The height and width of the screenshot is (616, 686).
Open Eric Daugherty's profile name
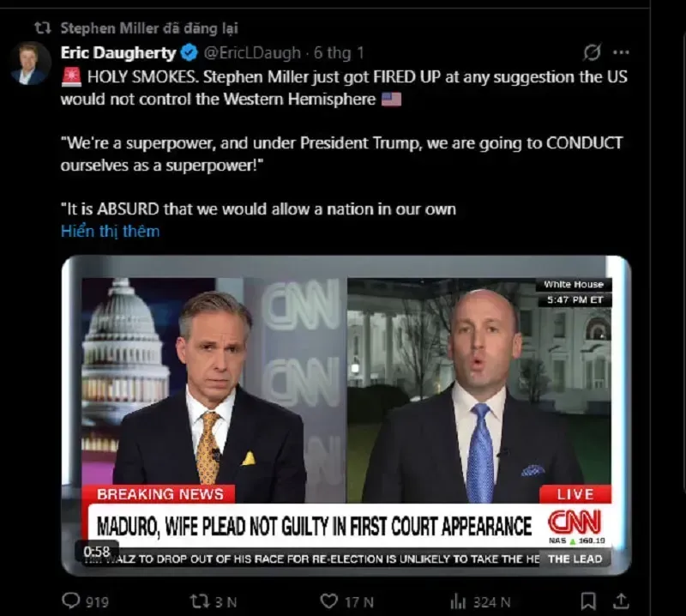pos(118,53)
